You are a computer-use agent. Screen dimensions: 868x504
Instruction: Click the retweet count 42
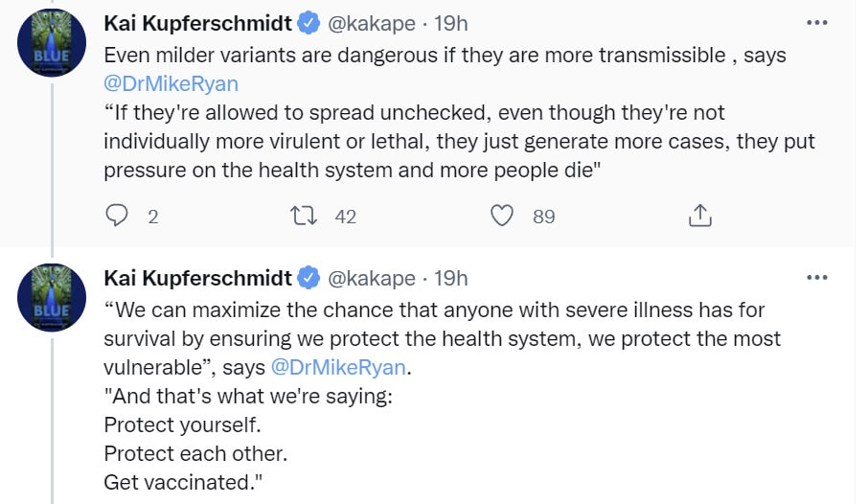(x=346, y=217)
